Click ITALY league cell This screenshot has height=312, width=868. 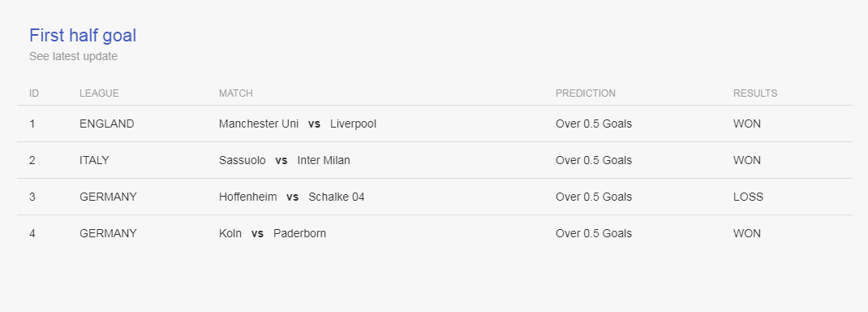[95, 160]
